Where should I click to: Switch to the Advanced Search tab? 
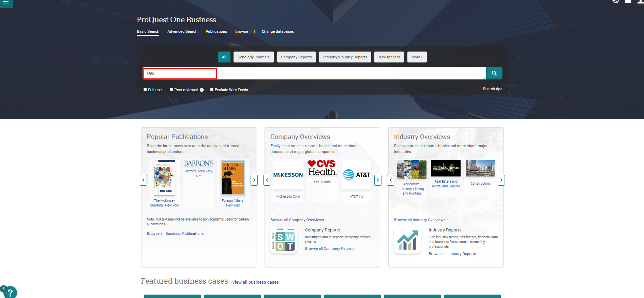pos(182,31)
